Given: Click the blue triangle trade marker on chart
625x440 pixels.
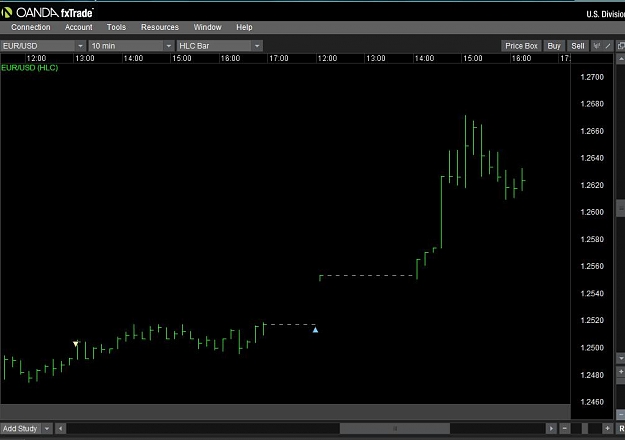Looking at the screenshot, I should pos(315,330).
